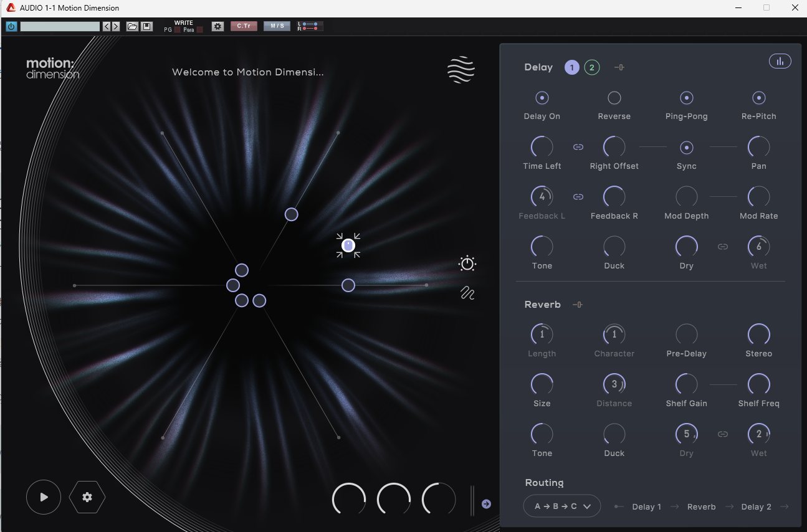Toggle the delay Sync switch
Viewport: 807px width, 532px height.
[687, 148]
